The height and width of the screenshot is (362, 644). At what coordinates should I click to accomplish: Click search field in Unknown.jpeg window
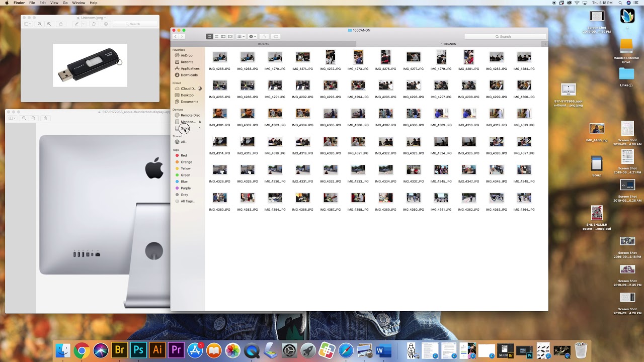(135, 24)
